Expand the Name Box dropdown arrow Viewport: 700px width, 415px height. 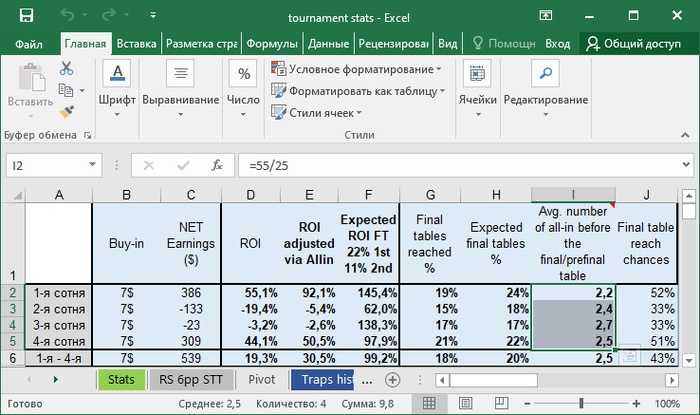tap(92, 165)
